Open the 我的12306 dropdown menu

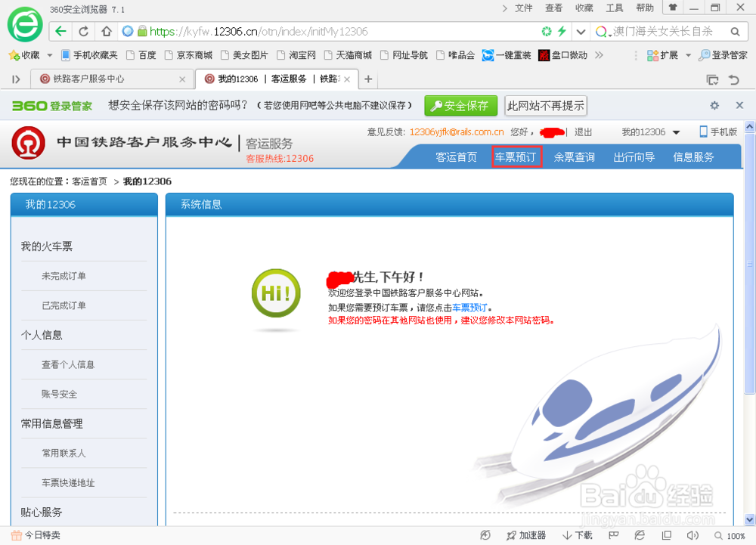(x=650, y=132)
